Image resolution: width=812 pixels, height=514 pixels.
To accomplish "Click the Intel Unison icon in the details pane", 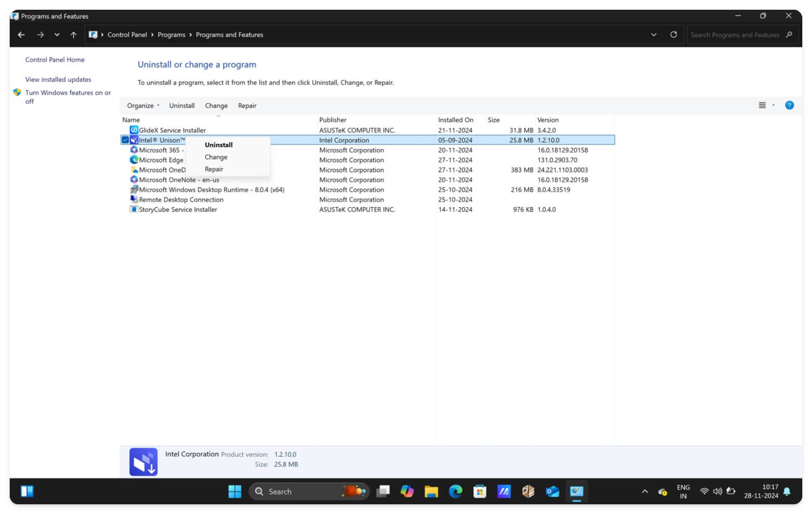I will [143, 461].
